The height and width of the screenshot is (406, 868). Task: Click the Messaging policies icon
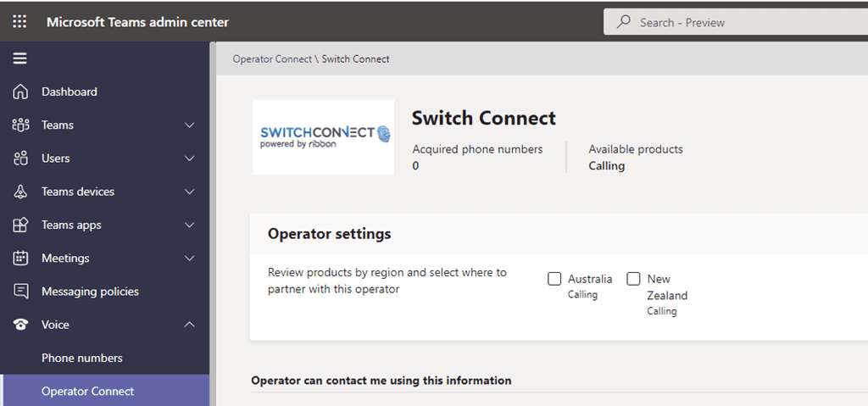21,292
